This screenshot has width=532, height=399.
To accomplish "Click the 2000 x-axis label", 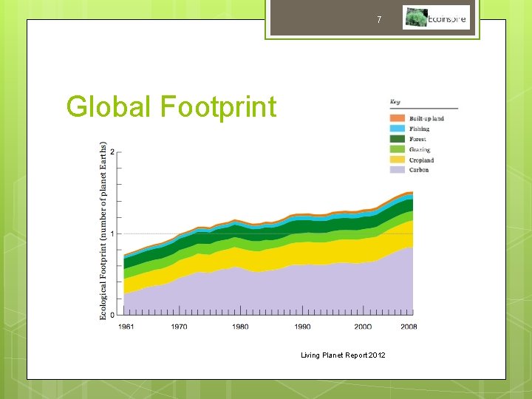I will (x=363, y=327).
